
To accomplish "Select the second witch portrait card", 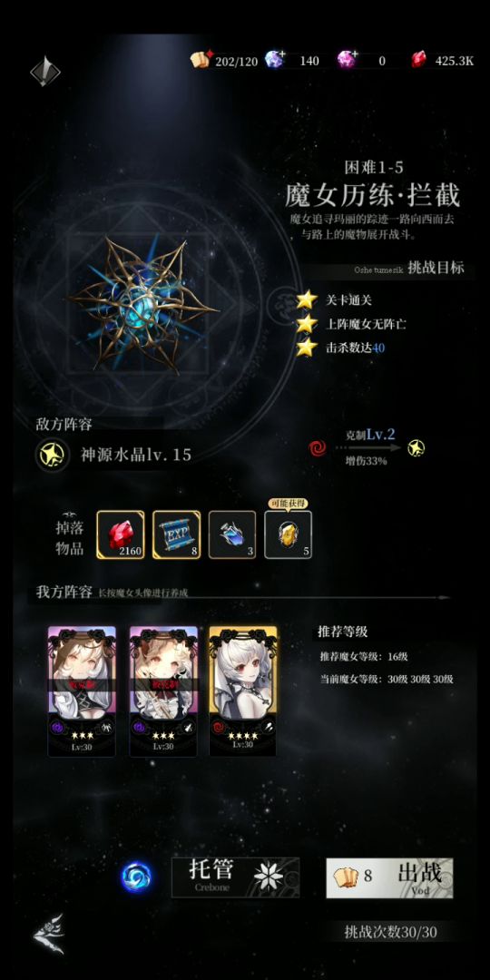I will point(163,691).
